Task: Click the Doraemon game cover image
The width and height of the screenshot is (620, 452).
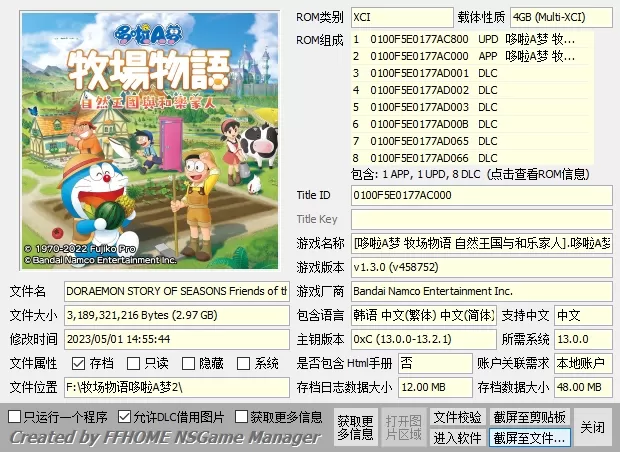Action: pyautogui.click(x=146, y=140)
